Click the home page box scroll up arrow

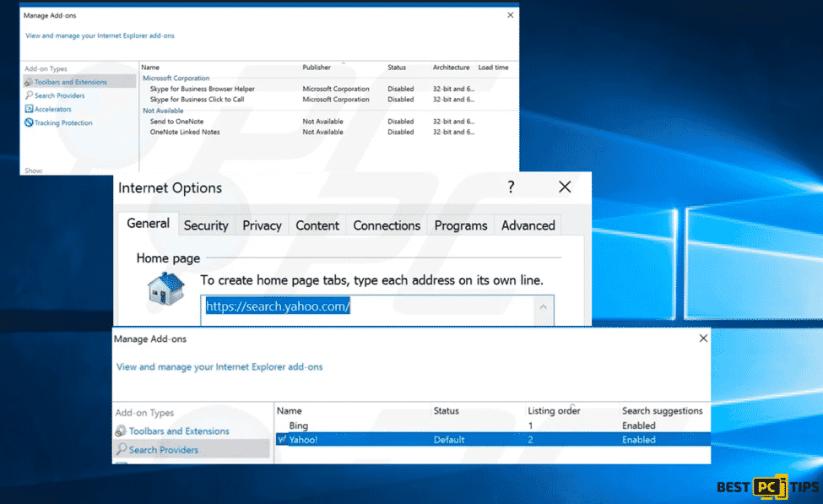(x=544, y=306)
